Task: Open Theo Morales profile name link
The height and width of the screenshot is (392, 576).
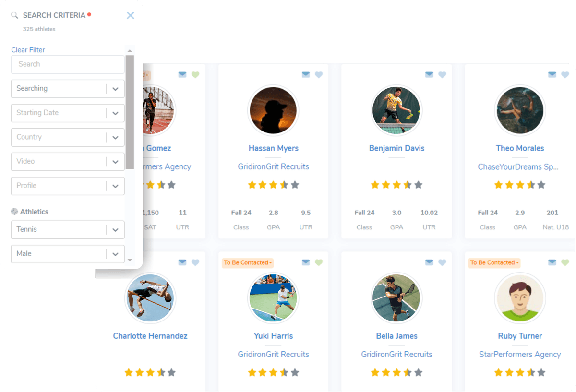Action: (x=520, y=148)
